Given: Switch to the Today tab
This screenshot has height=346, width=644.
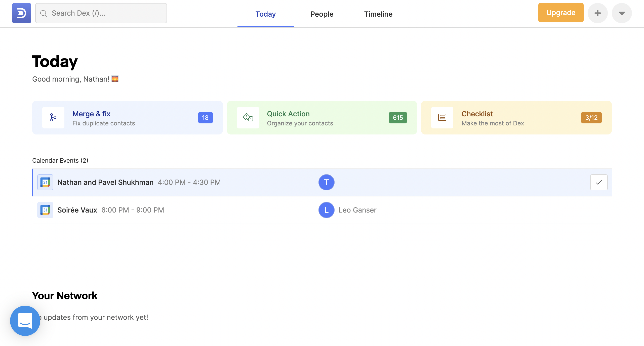Looking at the screenshot, I should click(266, 14).
